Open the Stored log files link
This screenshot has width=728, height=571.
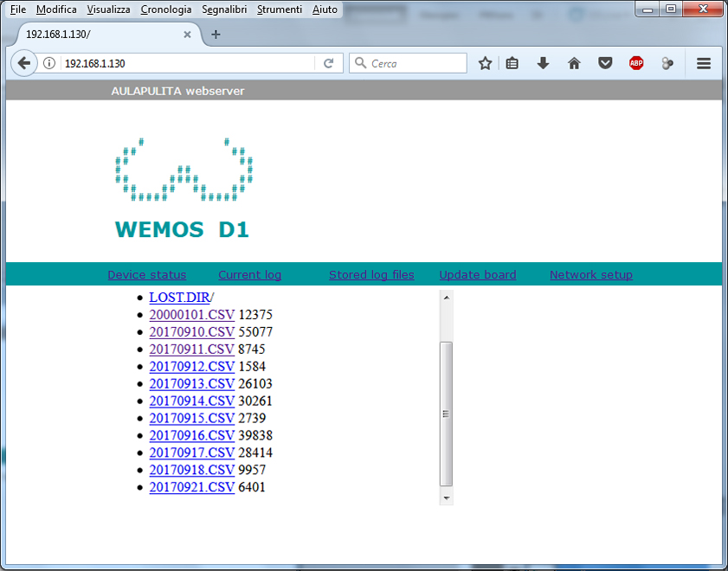[371, 274]
